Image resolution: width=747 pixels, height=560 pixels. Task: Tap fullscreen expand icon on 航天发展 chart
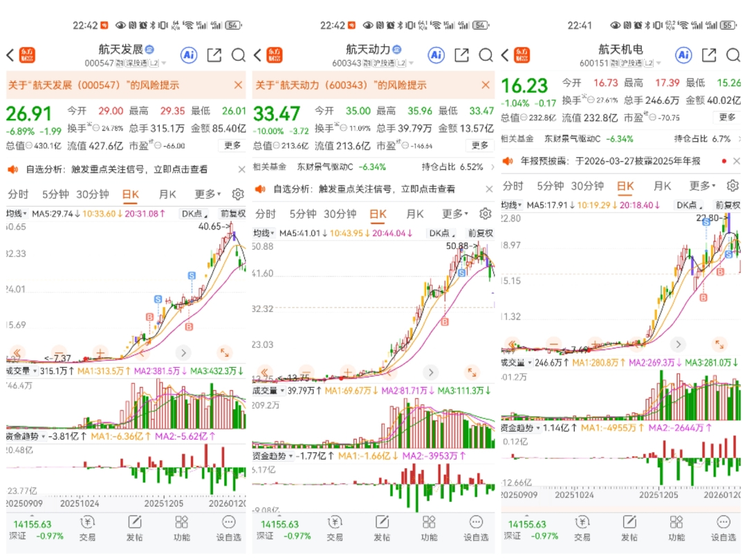pos(224,353)
